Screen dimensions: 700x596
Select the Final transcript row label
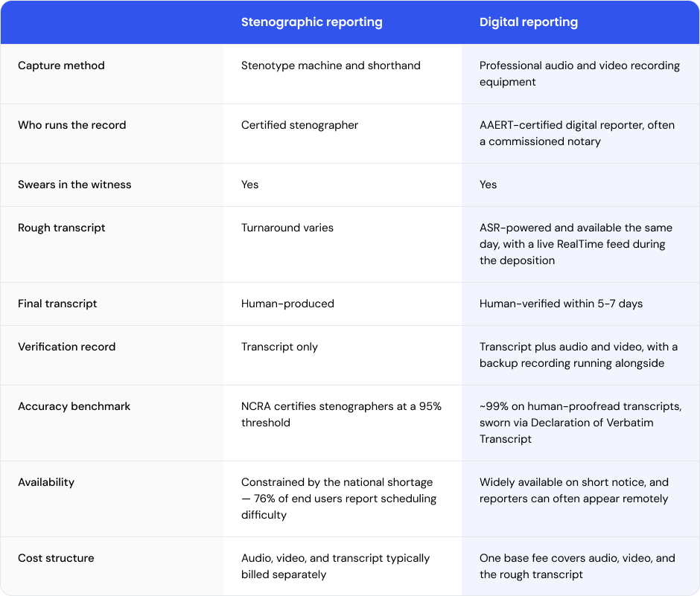point(57,304)
